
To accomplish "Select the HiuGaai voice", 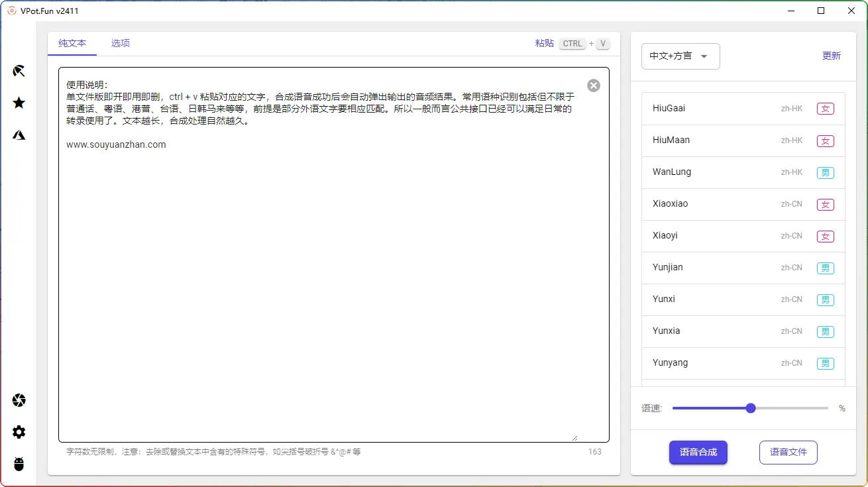I will pos(743,109).
